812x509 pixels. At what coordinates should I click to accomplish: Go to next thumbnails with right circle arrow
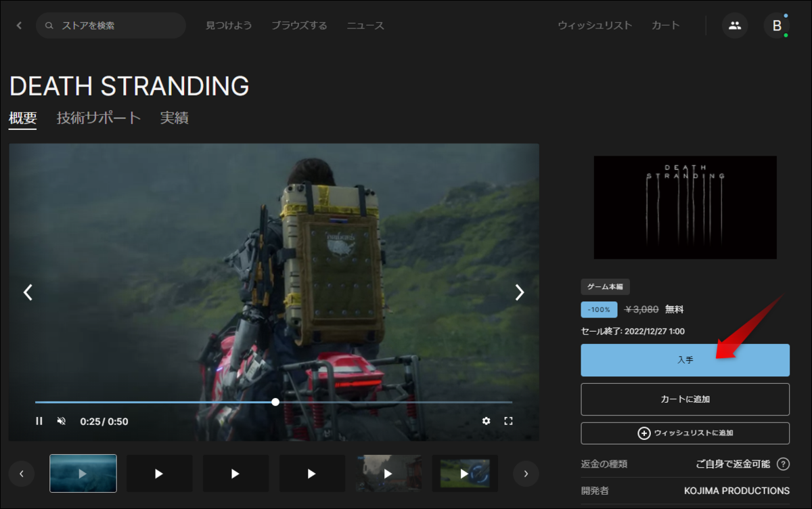point(526,474)
